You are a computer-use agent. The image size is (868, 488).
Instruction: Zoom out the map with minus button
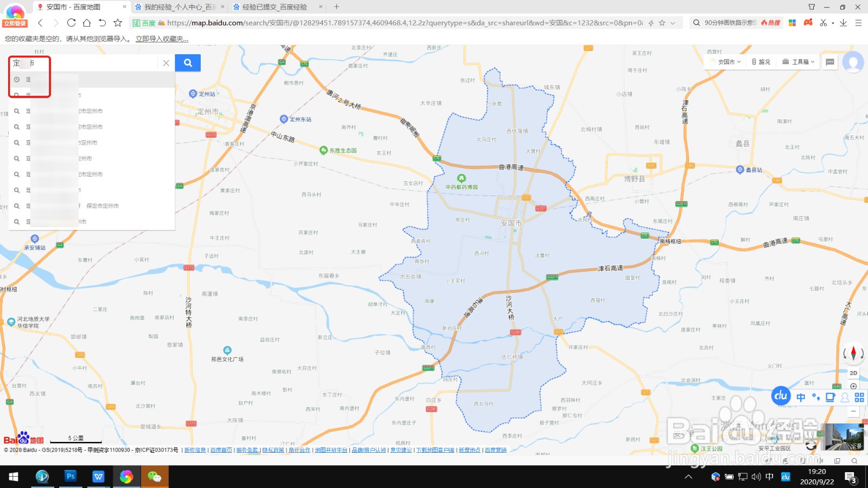853,412
